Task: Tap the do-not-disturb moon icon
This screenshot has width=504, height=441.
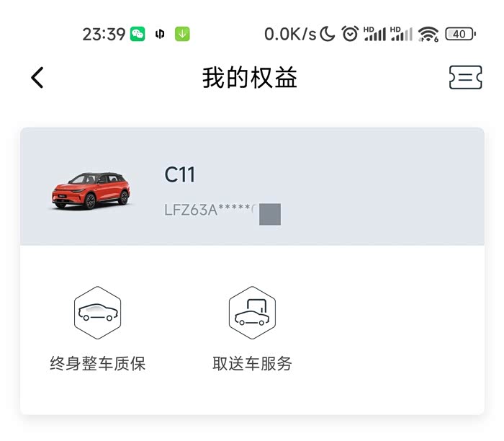Action: (x=328, y=34)
